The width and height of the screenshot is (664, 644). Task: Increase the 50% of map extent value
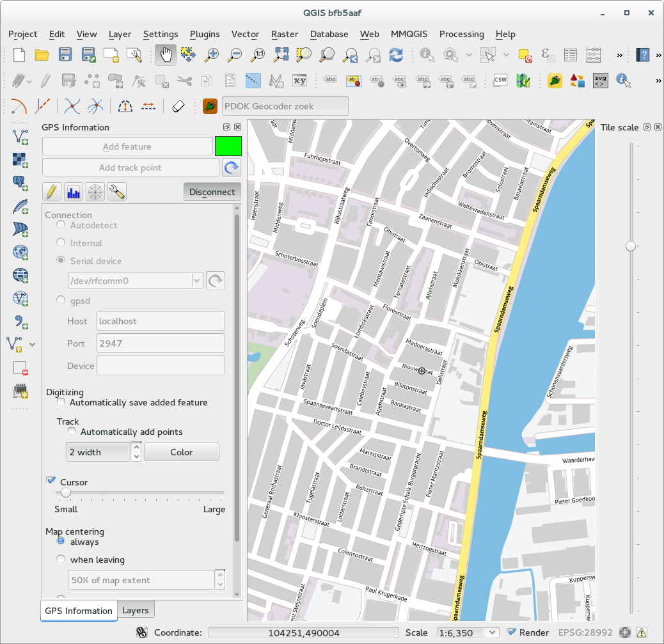pos(220,575)
